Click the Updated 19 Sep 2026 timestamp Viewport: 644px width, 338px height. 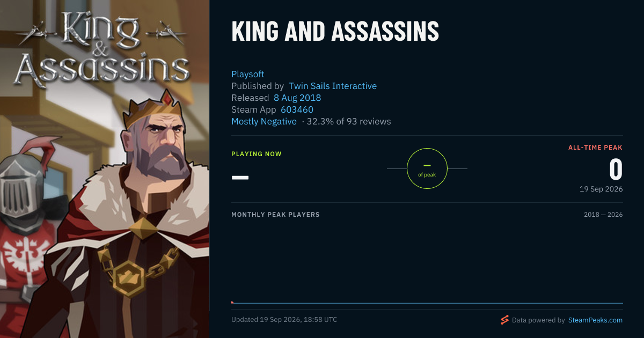(284, 320)
